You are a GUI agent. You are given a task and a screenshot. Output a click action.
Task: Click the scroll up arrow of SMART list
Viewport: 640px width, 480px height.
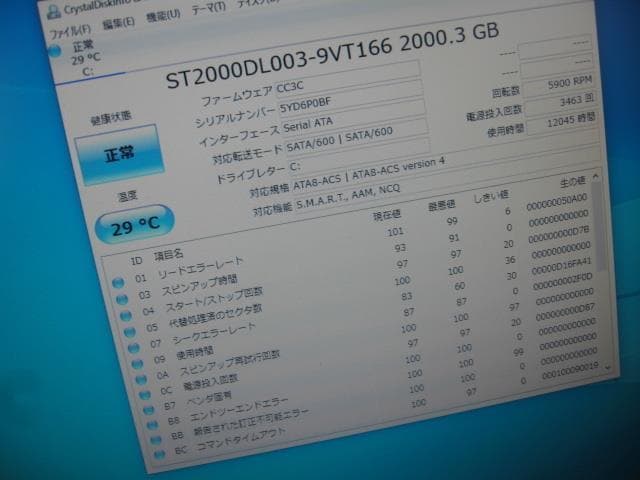[x=596, y=176]
